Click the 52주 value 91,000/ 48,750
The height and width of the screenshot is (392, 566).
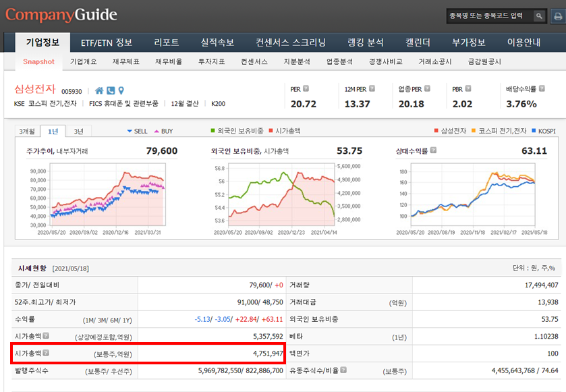pos(260,302)
